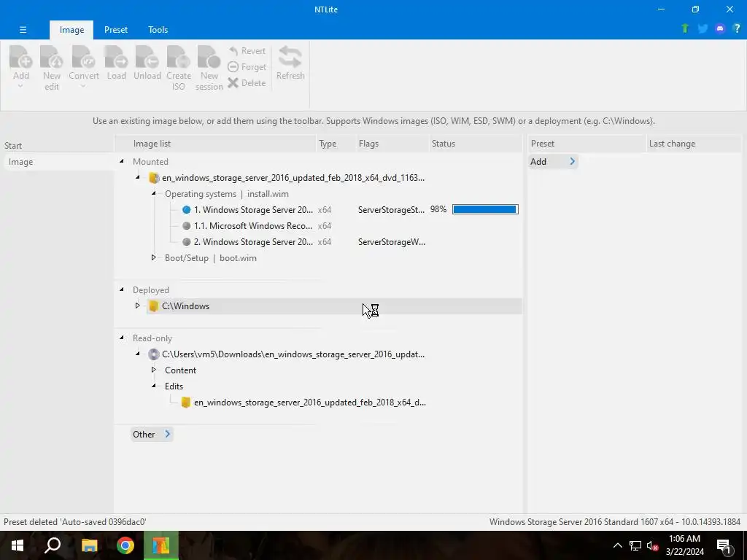The width and height of the screenshot is (747, 560).
Task: Click the green update arrow icon
Action: coord(685,28)
